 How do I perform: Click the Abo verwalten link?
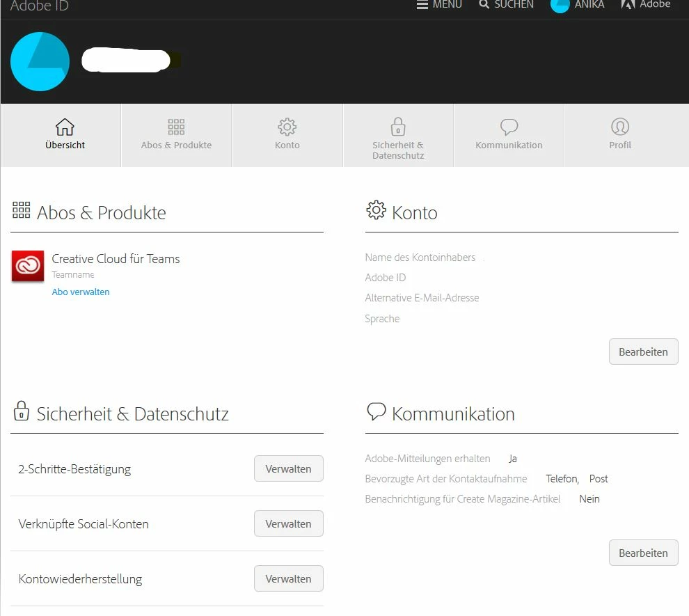(x=81, y=292)
